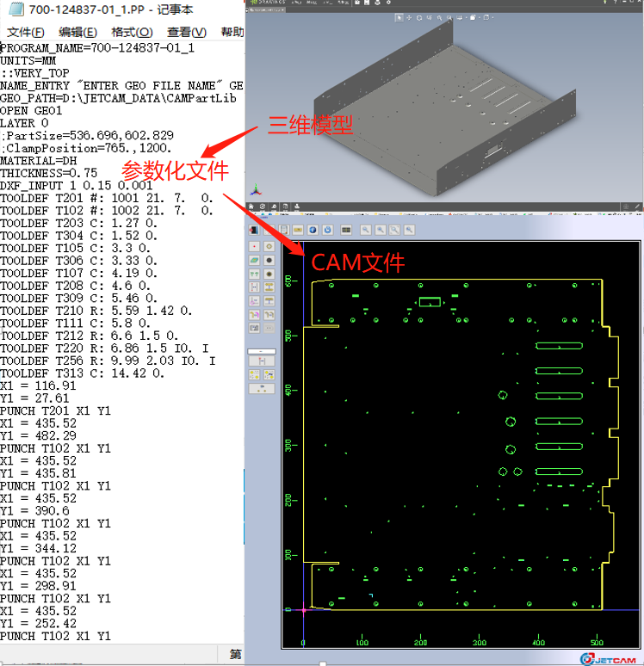Screen dimensions: 644x666
Task: Click the line 'THICKNESS=0.75' in Notepad
Action: (x=48, y=173)
